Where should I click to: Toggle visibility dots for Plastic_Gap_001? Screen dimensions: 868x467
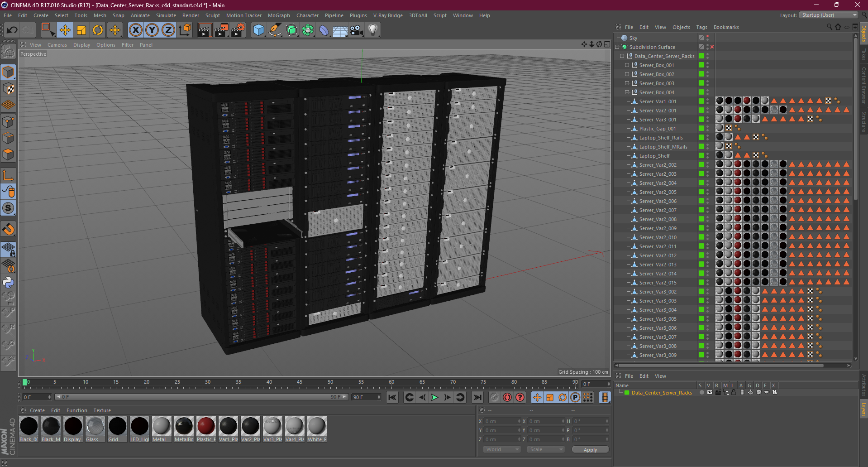(708, 129)
